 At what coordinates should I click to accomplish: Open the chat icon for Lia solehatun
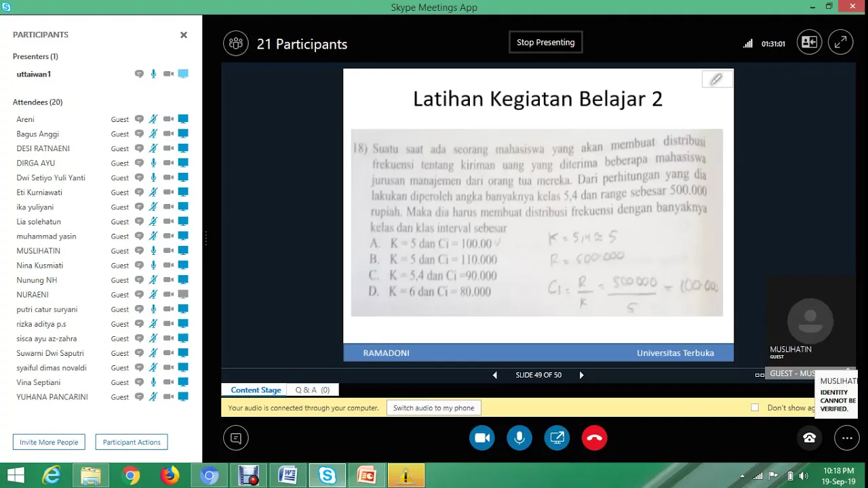139,222
